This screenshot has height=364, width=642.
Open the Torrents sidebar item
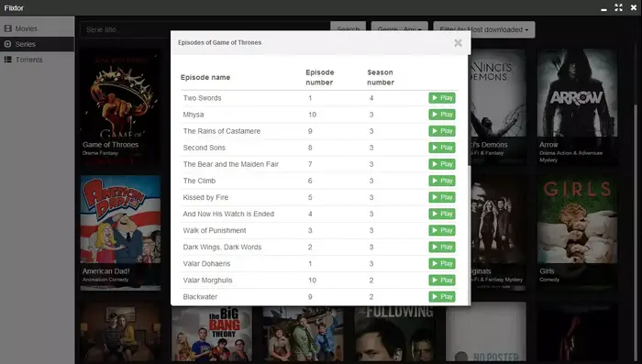38,60
